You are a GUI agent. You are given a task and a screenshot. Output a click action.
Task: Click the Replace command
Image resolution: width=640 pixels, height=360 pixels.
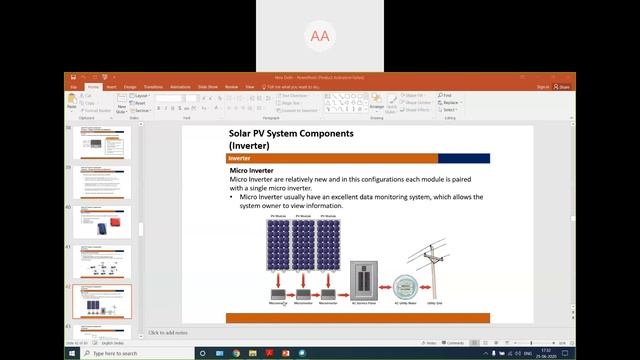[450, 103]
